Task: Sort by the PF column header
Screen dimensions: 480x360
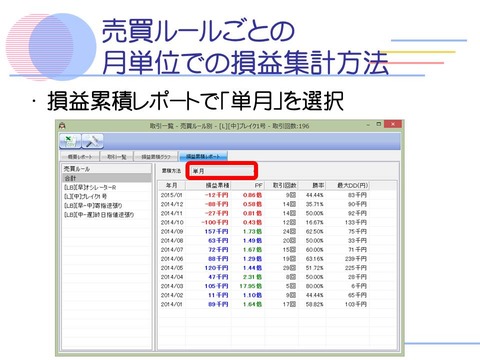Action: coord(248,185)
